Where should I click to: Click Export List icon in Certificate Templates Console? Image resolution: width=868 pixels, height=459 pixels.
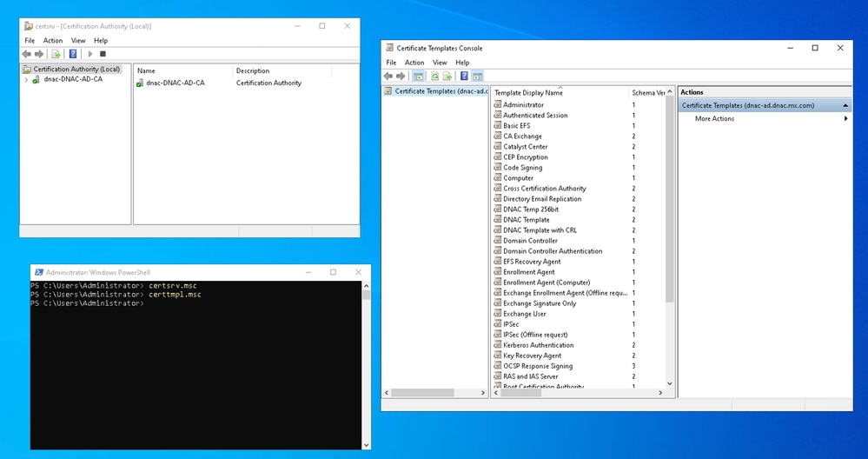tap(447, 76)
